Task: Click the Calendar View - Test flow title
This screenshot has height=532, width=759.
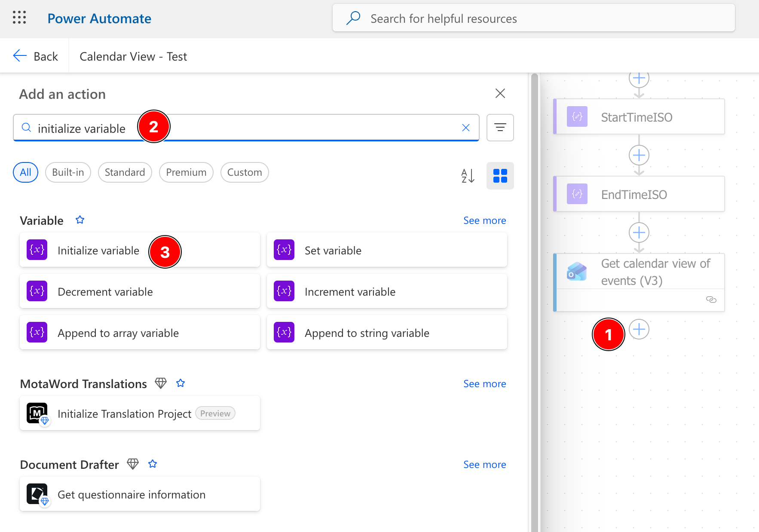Action: coord(133,57)
